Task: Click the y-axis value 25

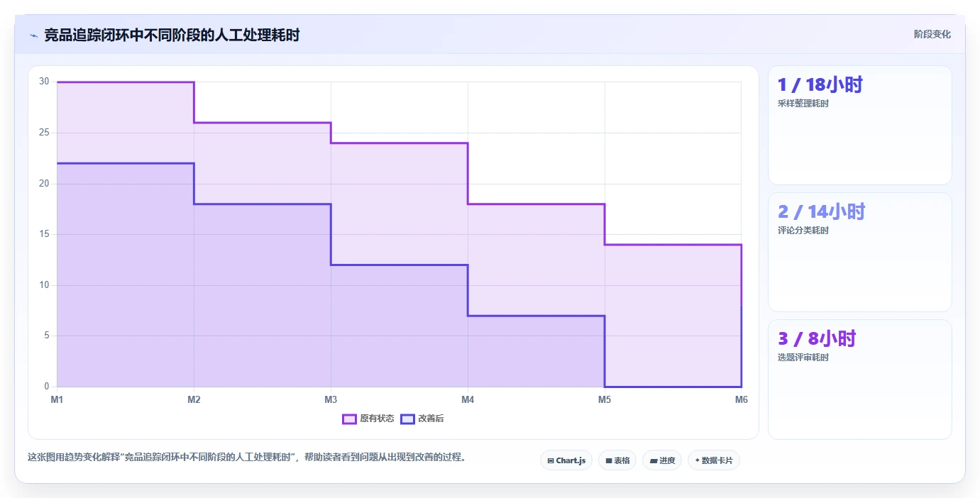Action: (44, 133)
